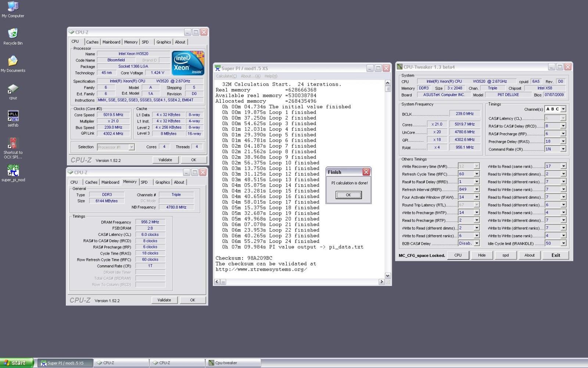Click OK in upper CPU-Z window

[x=193, y=160]
